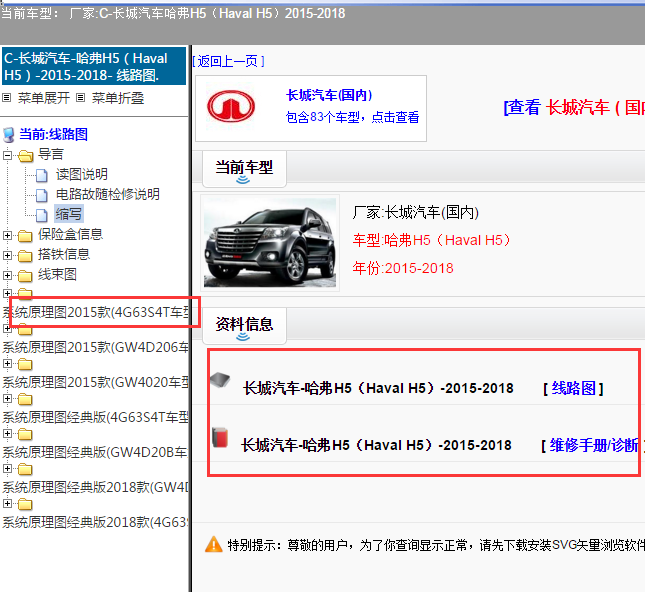Open the 读图说明 tree item

coord(82,174)
